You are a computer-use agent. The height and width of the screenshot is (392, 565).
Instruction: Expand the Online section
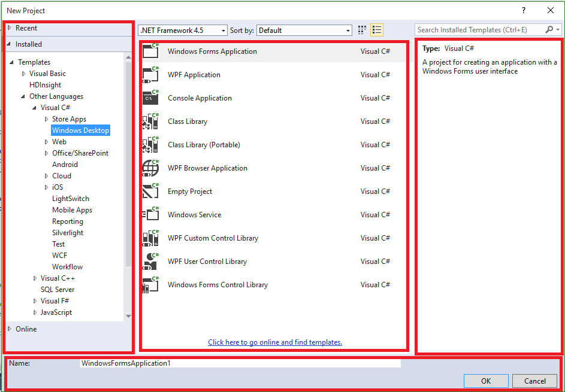[10, 329]
